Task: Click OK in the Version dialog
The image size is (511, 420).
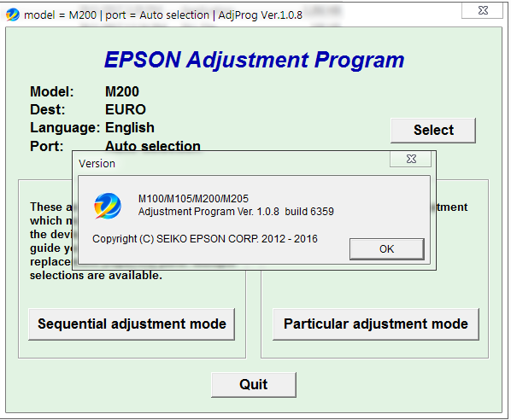Action: [x=387, y=249]
